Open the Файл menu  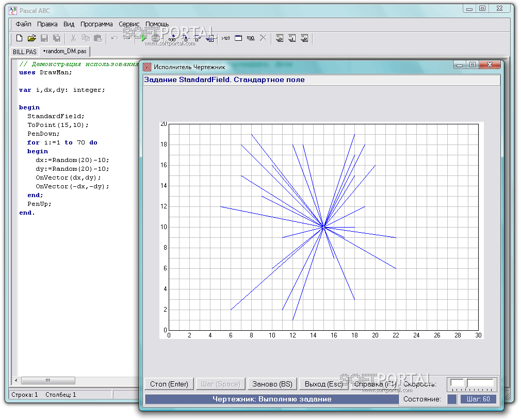point(24,24)
